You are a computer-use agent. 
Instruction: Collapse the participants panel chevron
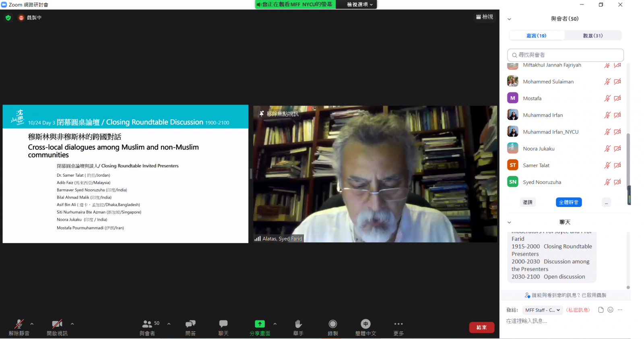pyautogui.click(x=509, y=19)
